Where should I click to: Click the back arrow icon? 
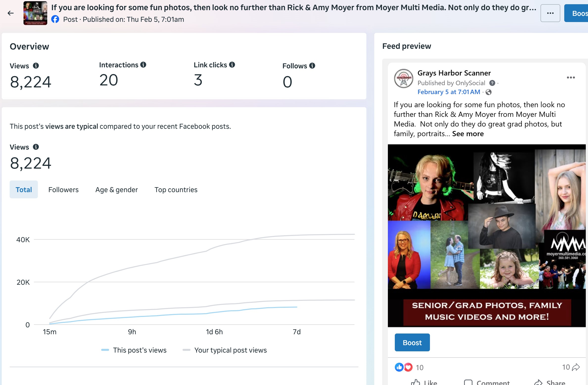(11, 13)
